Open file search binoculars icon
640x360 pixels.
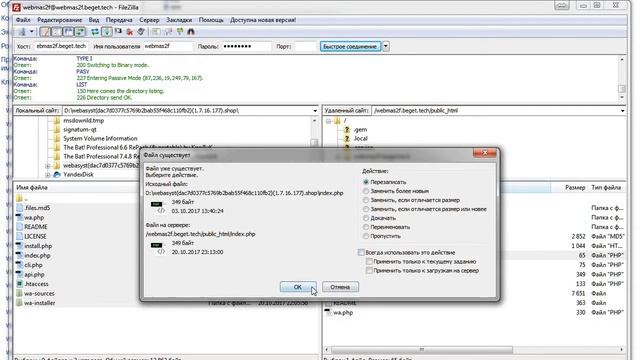(191, 32)
